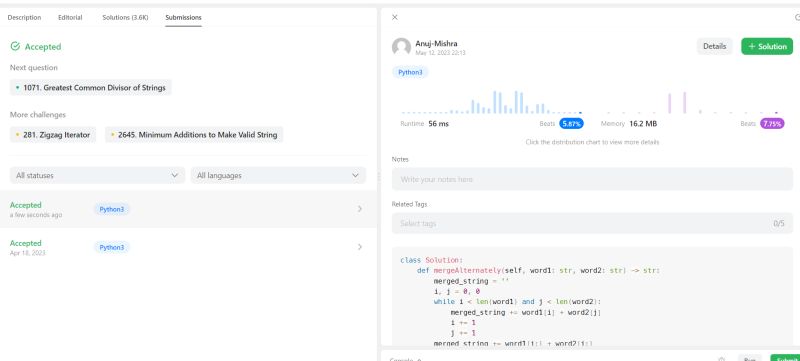The image size is (800, 361).
Task: Click the Write your notes here field
Action: click(592, 179)
